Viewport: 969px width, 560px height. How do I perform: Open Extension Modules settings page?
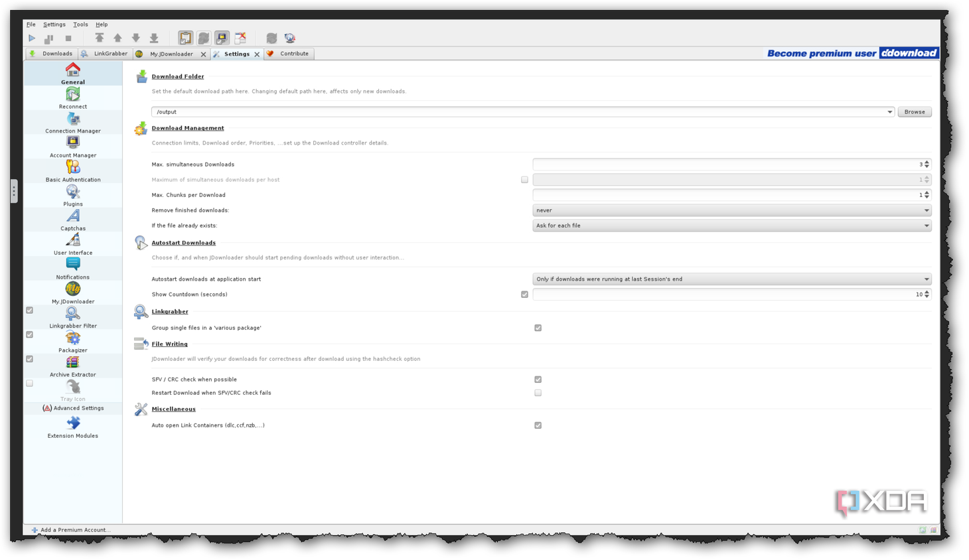(x=73, y=428)
